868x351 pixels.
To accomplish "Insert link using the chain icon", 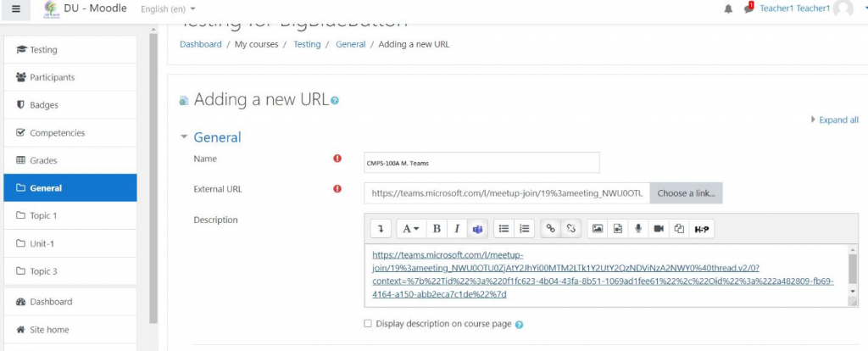I will tap(551, 229).
